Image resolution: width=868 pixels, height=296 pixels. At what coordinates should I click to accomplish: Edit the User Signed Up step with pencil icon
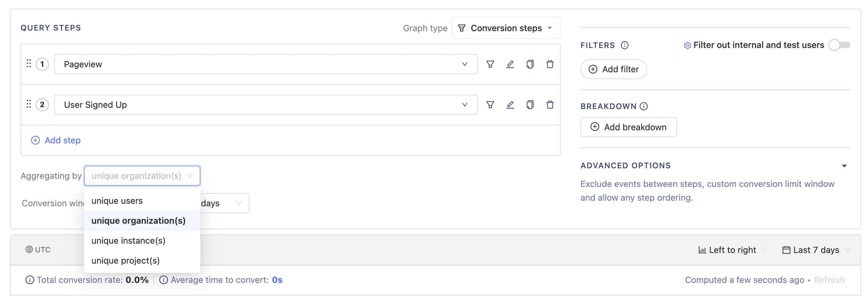coord(510,105)
